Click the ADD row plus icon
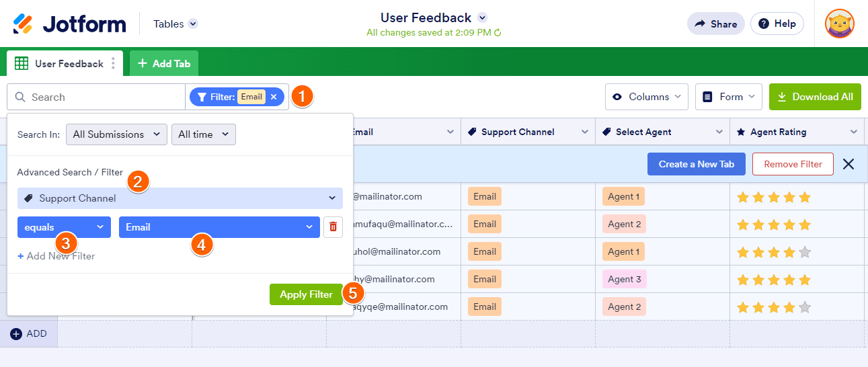This screenshot has width=868, height=367. click(16, 334)
